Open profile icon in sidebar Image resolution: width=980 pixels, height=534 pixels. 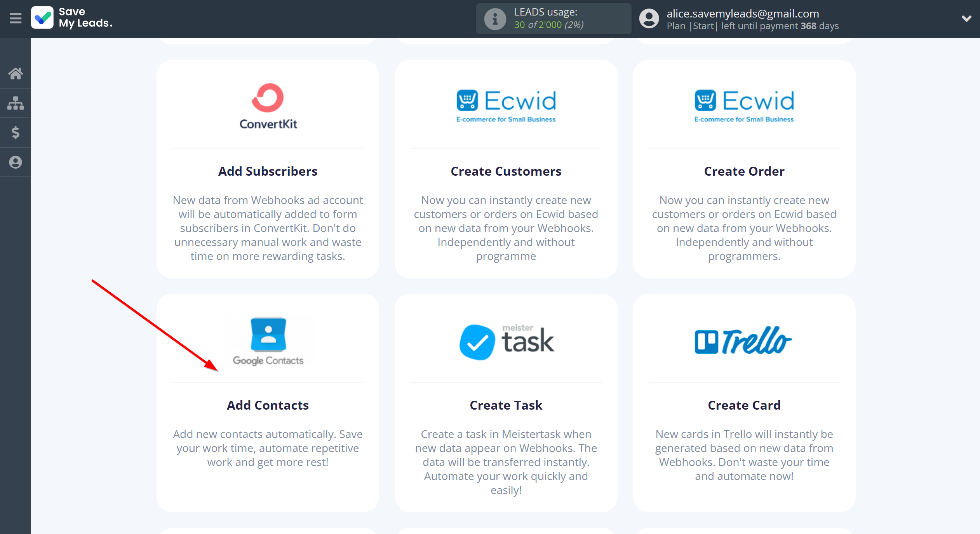pyautogui.click(x=16, y=162)
